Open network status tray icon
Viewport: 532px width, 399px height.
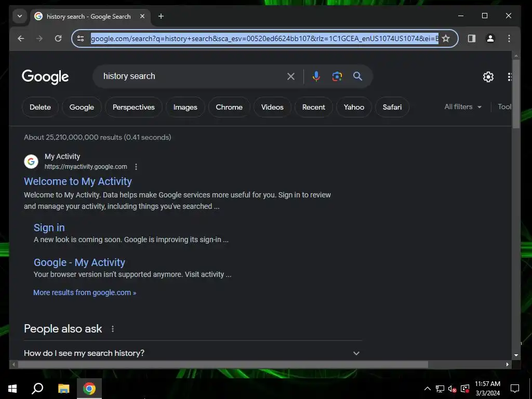pyautogui.click(x=440, y=389)
